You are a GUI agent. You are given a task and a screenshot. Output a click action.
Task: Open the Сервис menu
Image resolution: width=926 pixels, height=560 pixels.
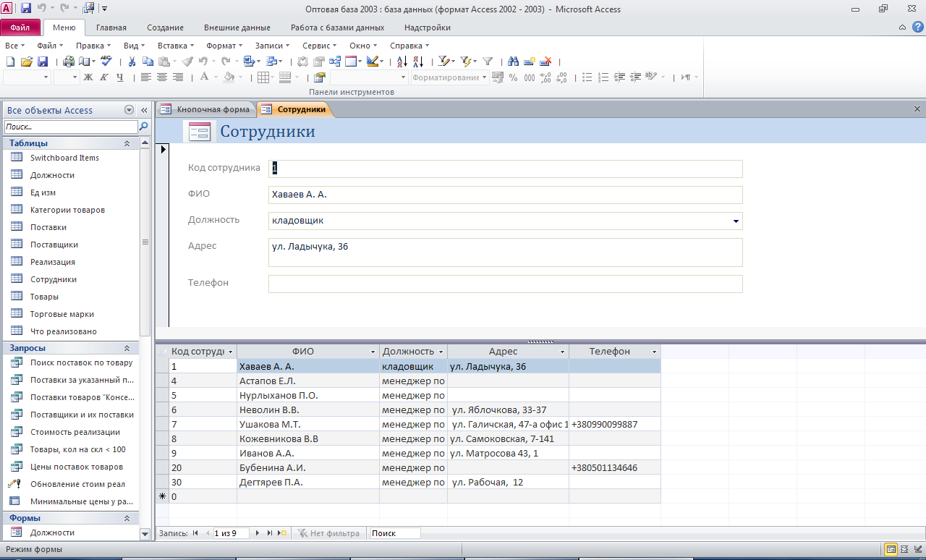[x=319, y=46]
